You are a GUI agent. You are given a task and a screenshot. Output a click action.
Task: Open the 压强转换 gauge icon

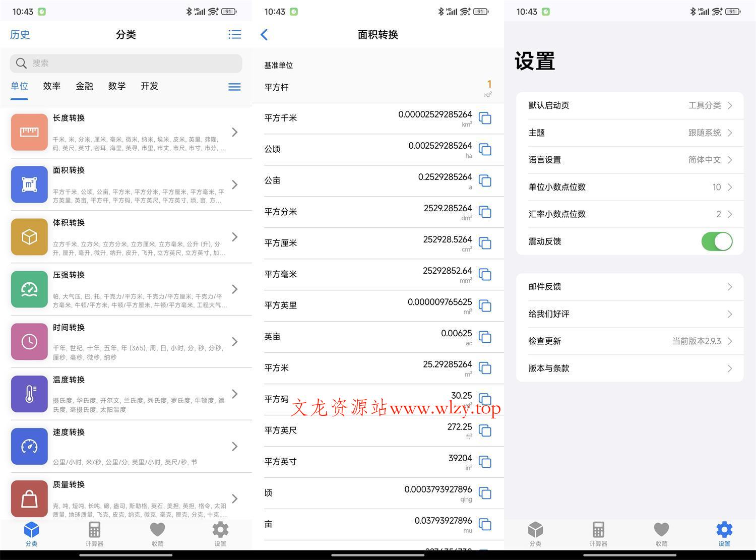29,289
